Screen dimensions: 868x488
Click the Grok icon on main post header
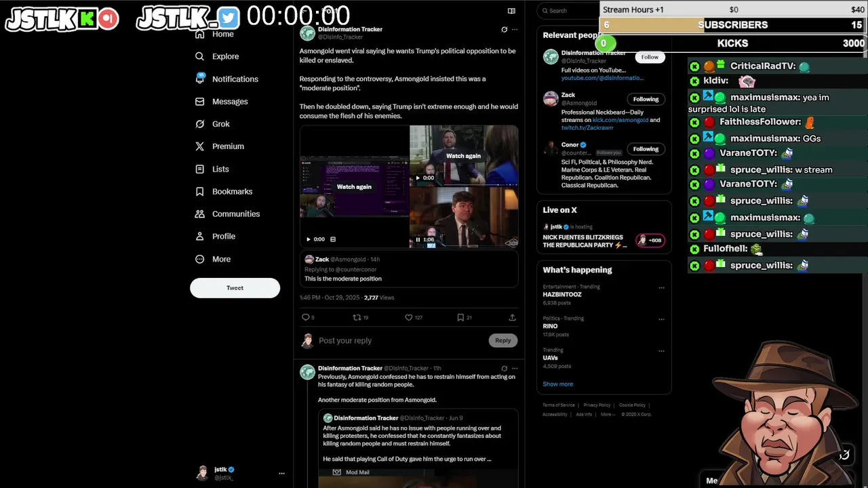pyautogui.click(x=504, y=30)
